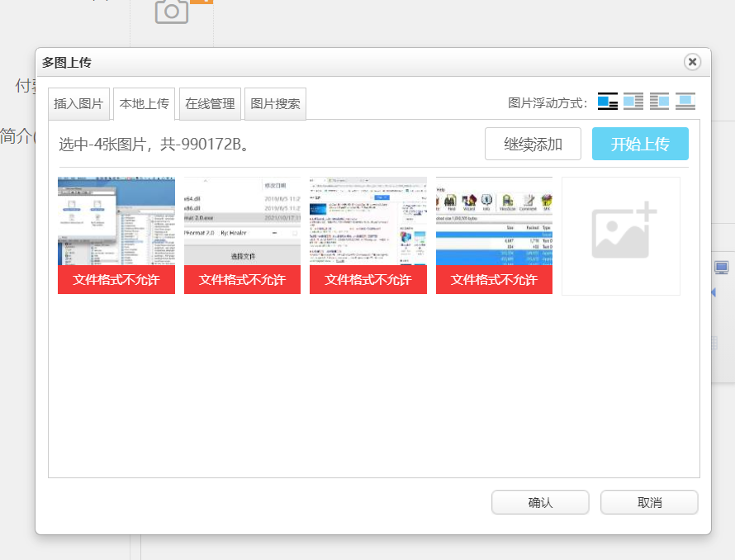
Task: Click the 多图上传 dialog title
Action: click(67, 63)
